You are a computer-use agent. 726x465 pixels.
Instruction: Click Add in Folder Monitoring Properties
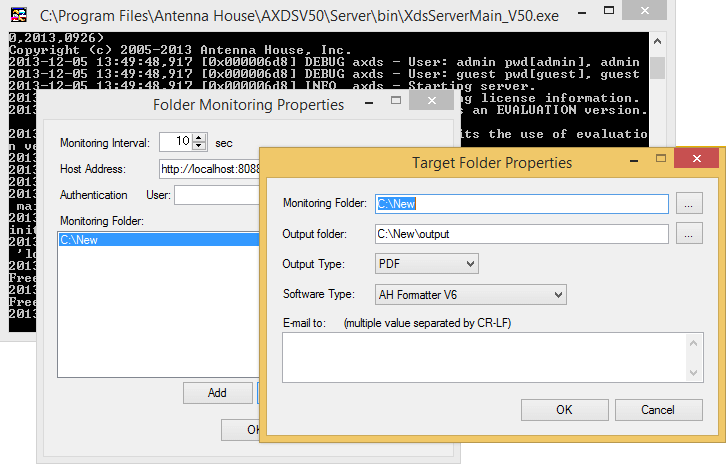point(217,393)
